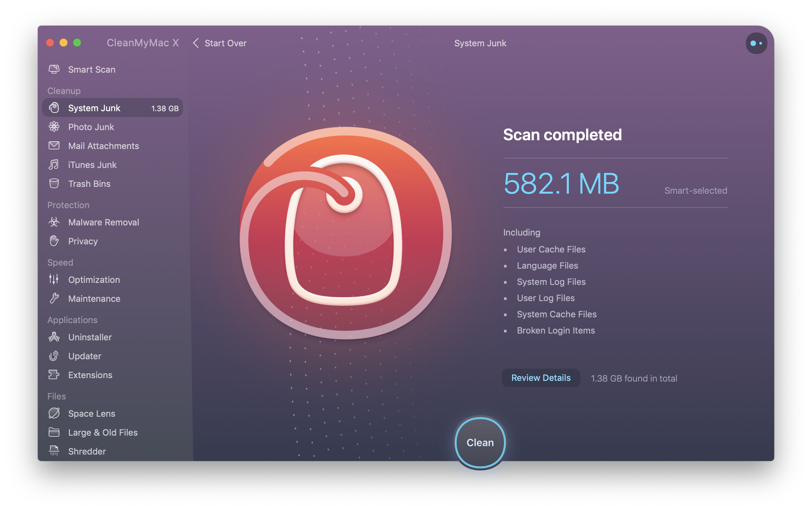Select Large & Old Files
Screen dimensions: 812x511
click(x=103, y=432)
